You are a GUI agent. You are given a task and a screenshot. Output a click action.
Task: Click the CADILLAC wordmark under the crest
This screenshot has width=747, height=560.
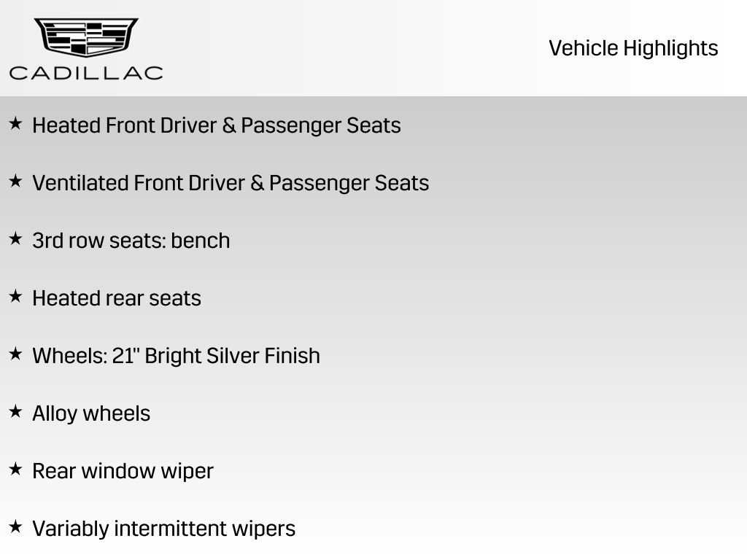click(86, 72)
